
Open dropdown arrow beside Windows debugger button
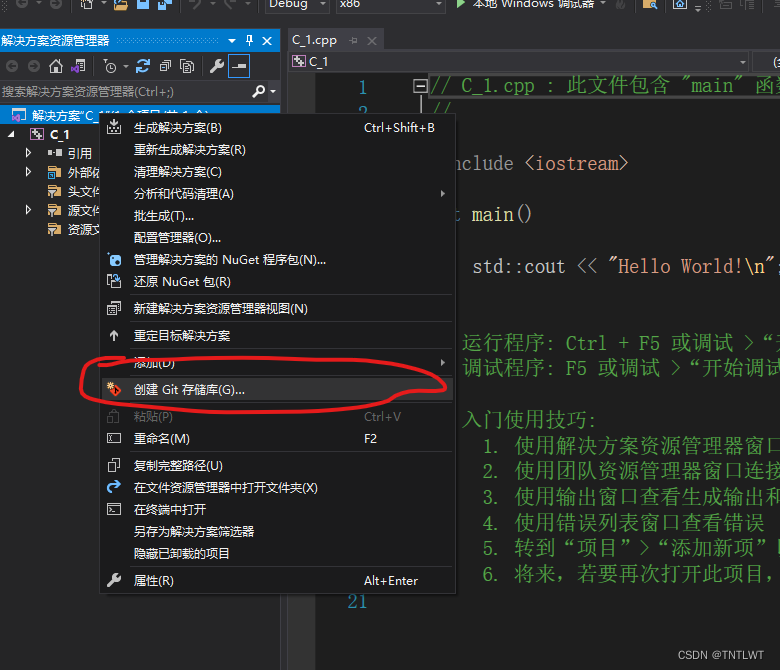coord(603,3)
